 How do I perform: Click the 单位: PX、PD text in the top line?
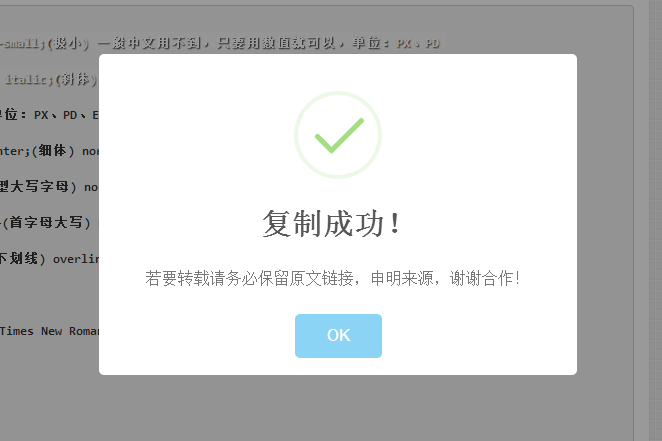(x=396, y=43)
